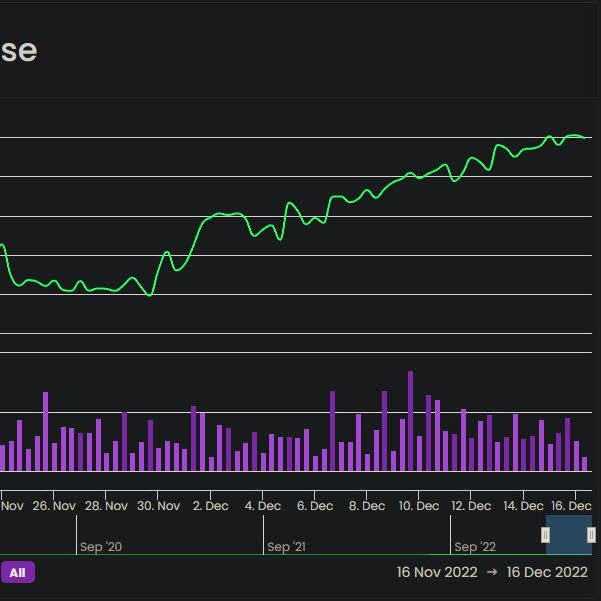Screen dimensions: 601x601
Task: Click the 30. Nov x-axis label
Action: click(158, 506)
